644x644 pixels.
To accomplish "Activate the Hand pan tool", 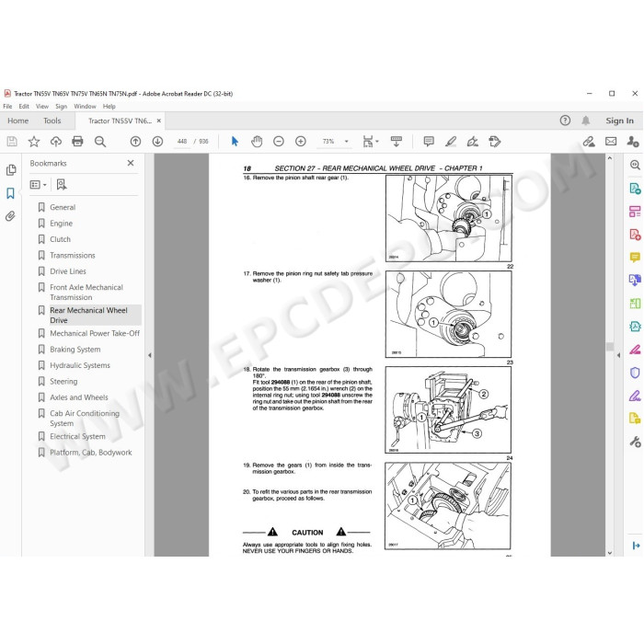I will coord(257,142).
